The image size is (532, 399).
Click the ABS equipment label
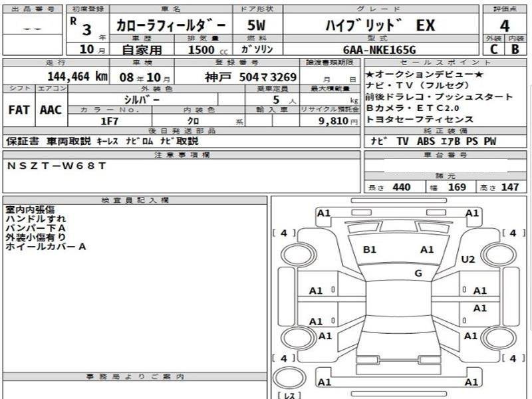tap(426, 141)
